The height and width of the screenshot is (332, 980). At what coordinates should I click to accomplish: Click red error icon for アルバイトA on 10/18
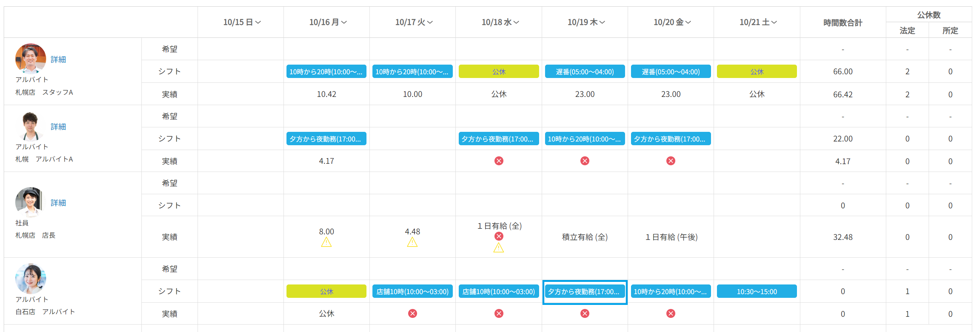pos(498,161)
